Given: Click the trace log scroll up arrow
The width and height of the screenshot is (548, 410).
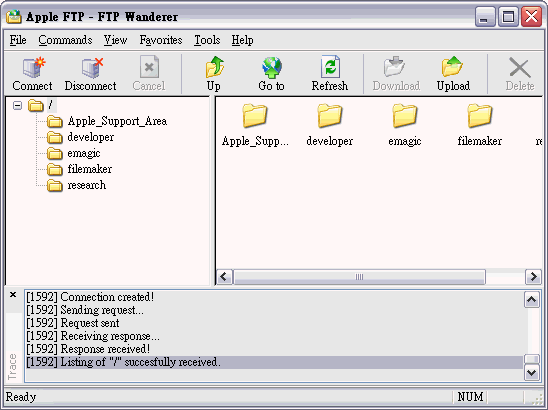Looking at the screenshot, I should pos(532,300).
